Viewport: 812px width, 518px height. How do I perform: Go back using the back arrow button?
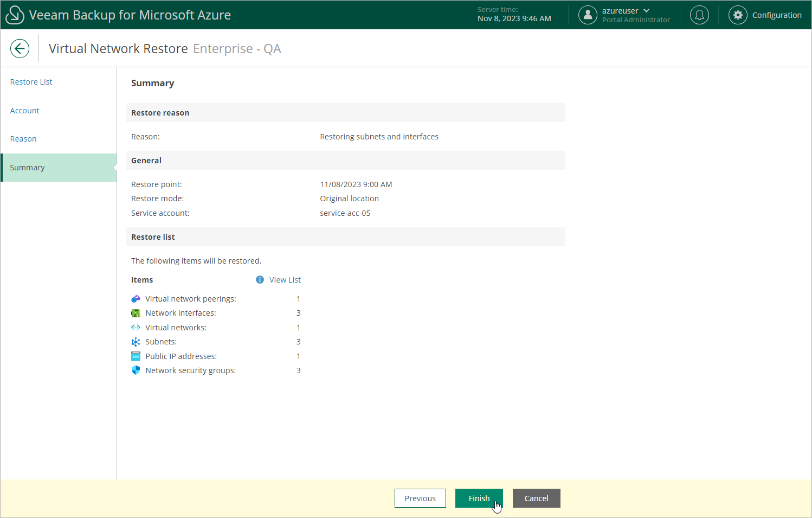[20, 49]
